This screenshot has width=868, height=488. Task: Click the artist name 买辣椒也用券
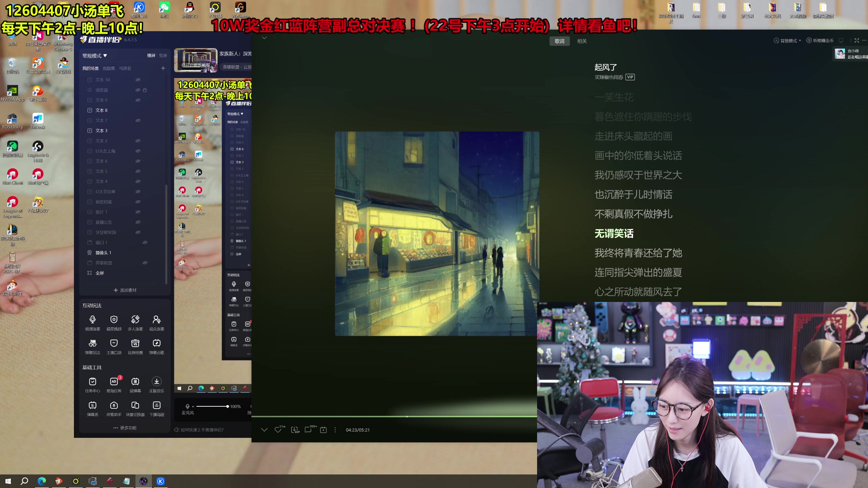[x=609, y=77]
